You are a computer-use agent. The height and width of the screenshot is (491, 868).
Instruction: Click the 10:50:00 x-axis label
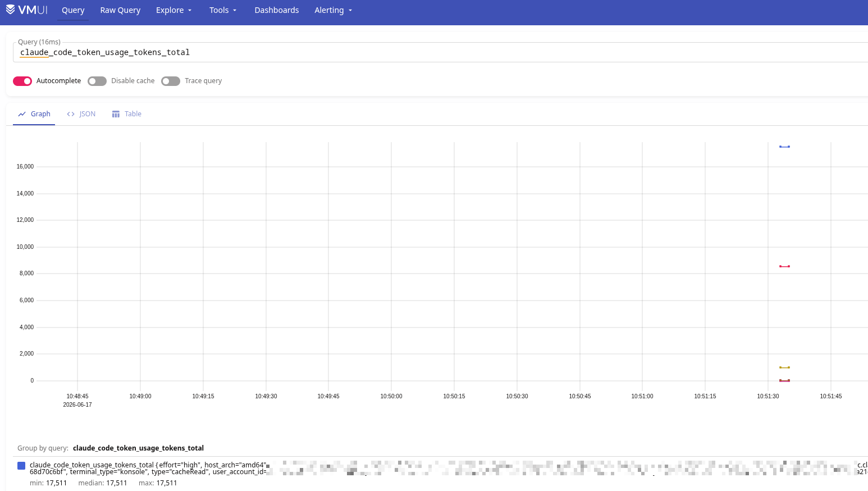click(x=391, y=397)
